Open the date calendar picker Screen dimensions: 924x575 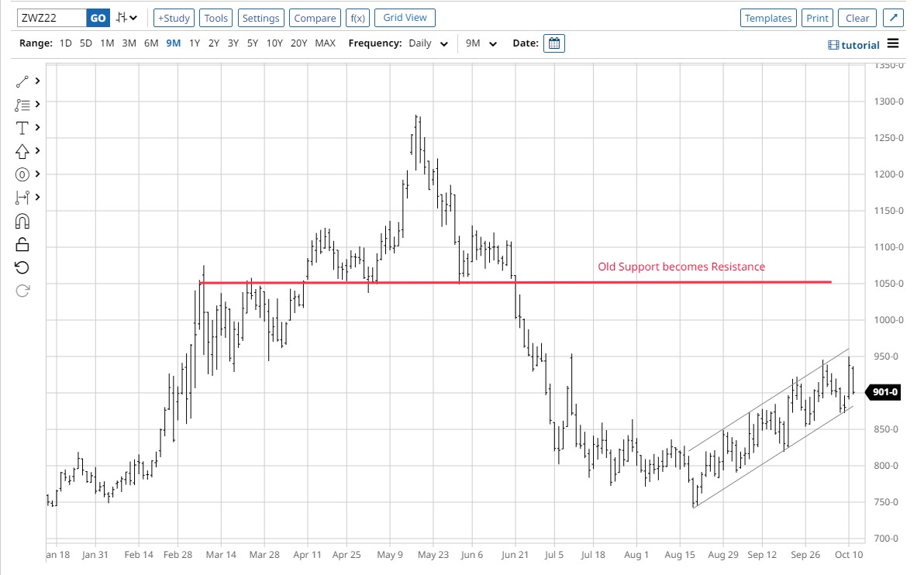pos(554,43)
